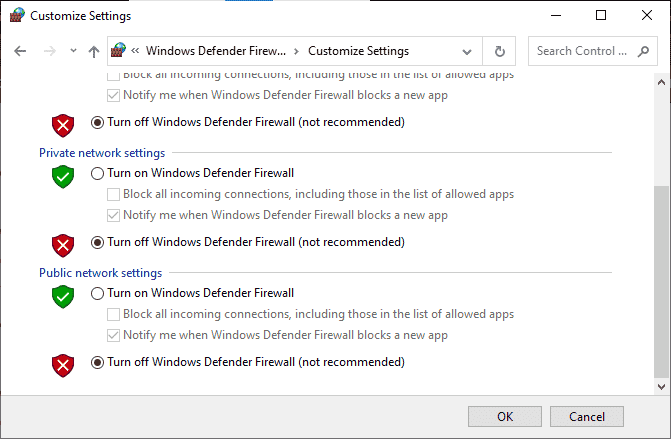Screen dimensions: 671x439
Task: Click the red shield in Public network settings
Action: pos(64,365)
